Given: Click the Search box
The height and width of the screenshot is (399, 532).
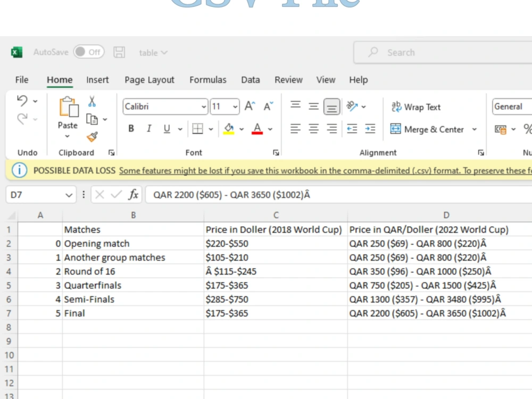Looking at the screenshot, I should tap(443, 52).
